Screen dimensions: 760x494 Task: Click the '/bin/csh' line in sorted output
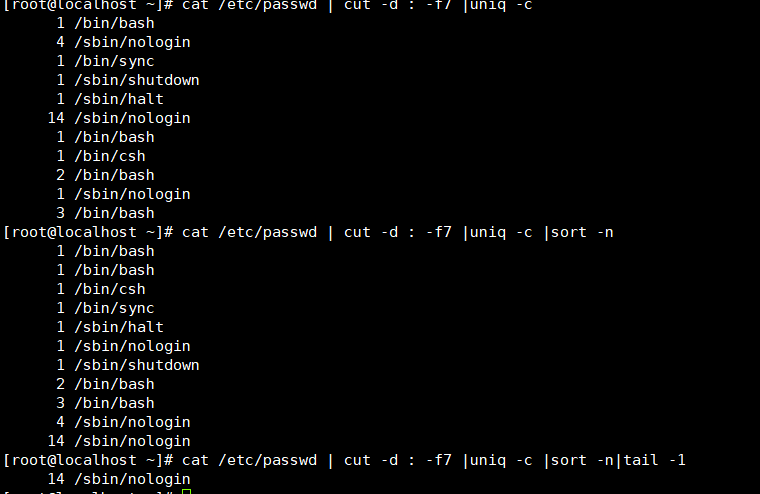(x=101, y=289)
